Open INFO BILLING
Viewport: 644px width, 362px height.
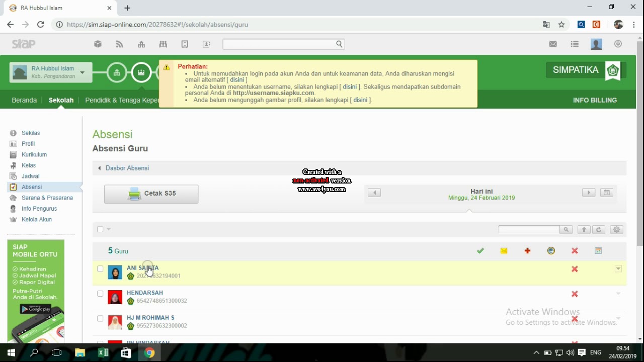click(x=595, y=100)
